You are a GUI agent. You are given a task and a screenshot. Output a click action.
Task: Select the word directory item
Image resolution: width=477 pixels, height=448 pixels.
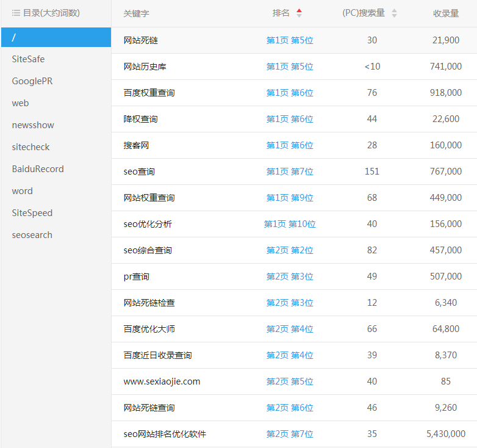(x=23, y=191)
